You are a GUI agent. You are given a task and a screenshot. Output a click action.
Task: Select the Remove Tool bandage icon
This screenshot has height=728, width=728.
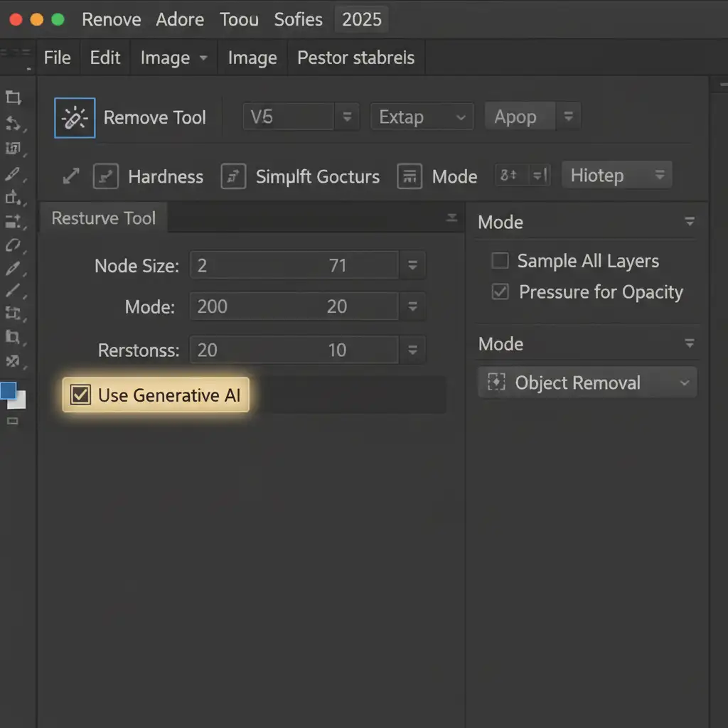click(x=75, y=118)
